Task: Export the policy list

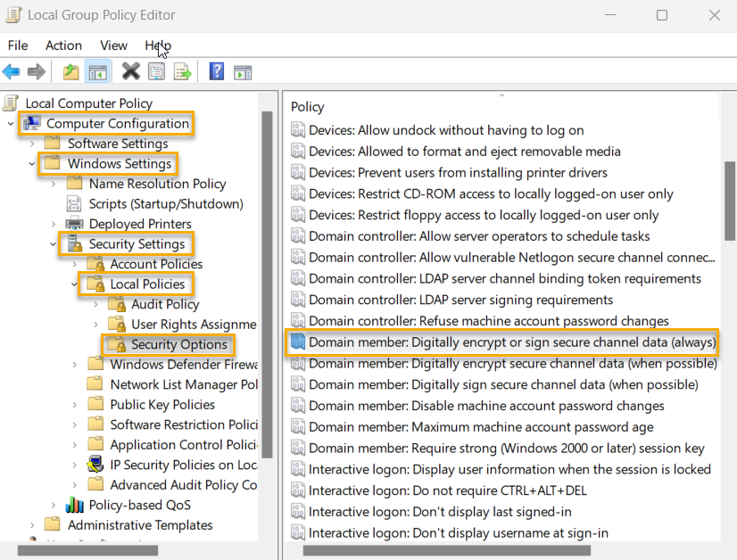Action: coord(181,72)
